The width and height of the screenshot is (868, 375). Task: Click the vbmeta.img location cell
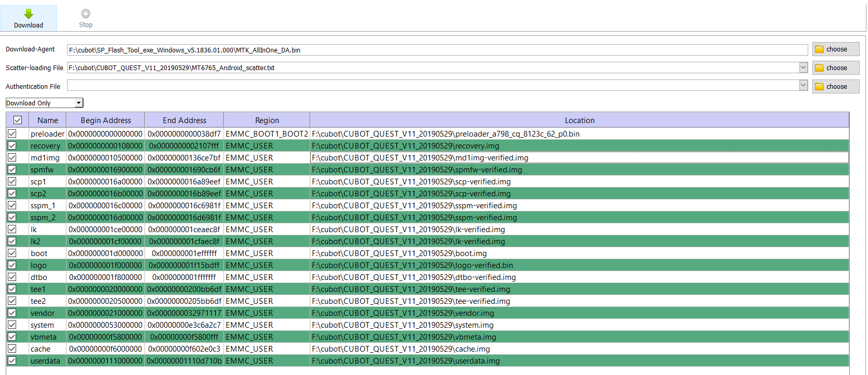580,337
